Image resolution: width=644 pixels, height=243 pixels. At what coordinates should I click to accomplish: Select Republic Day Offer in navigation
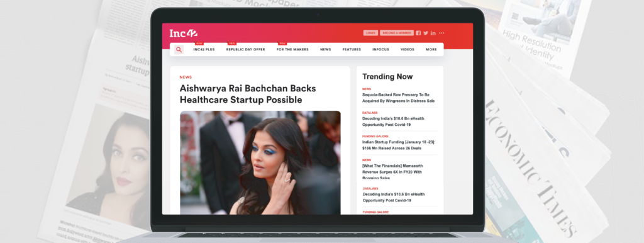[x=246, y=49]
